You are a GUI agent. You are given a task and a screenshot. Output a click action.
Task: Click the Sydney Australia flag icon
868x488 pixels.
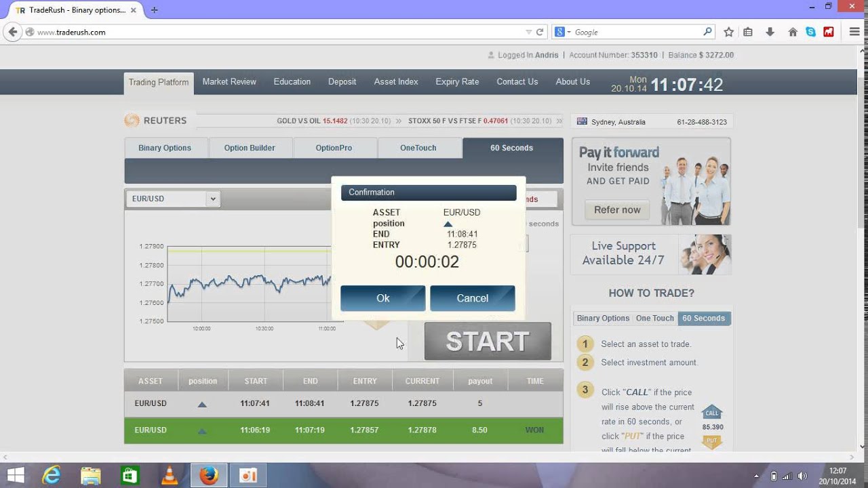(581, 122)
